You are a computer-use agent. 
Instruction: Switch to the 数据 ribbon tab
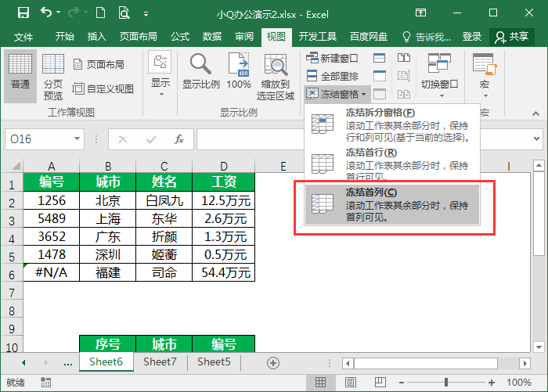tap(212, 36)
